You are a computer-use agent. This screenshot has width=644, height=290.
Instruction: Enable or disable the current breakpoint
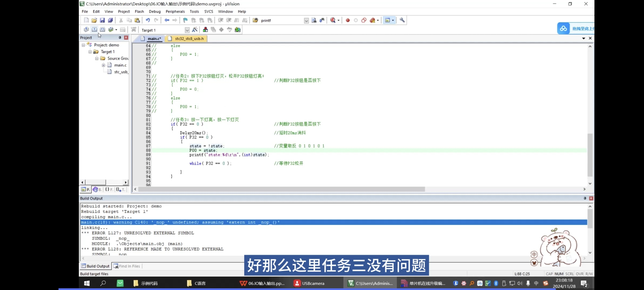(x=356, y=20)
